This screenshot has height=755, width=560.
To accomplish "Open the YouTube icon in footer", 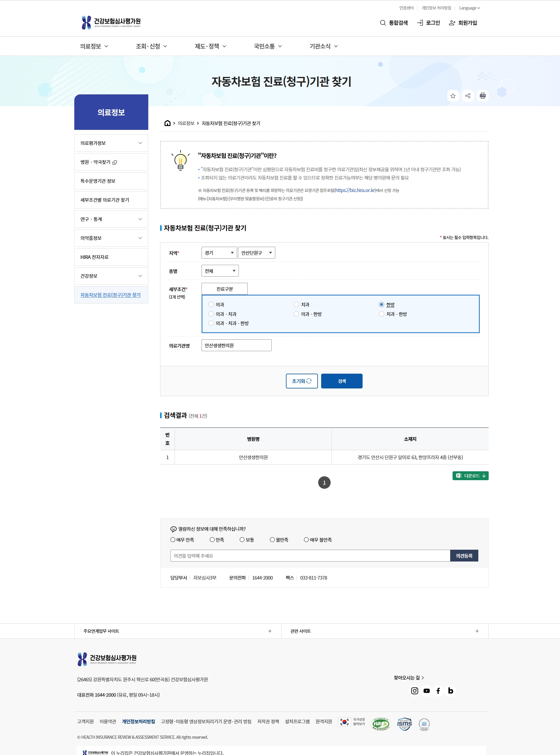I will [427, 691].
